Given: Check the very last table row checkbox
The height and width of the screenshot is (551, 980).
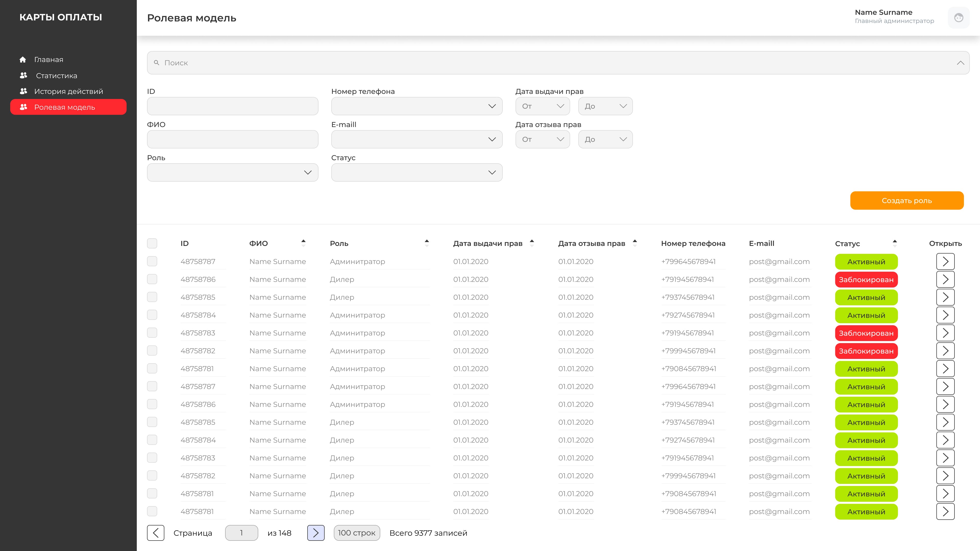Looking at the screenshot, I should pos(152,511).
